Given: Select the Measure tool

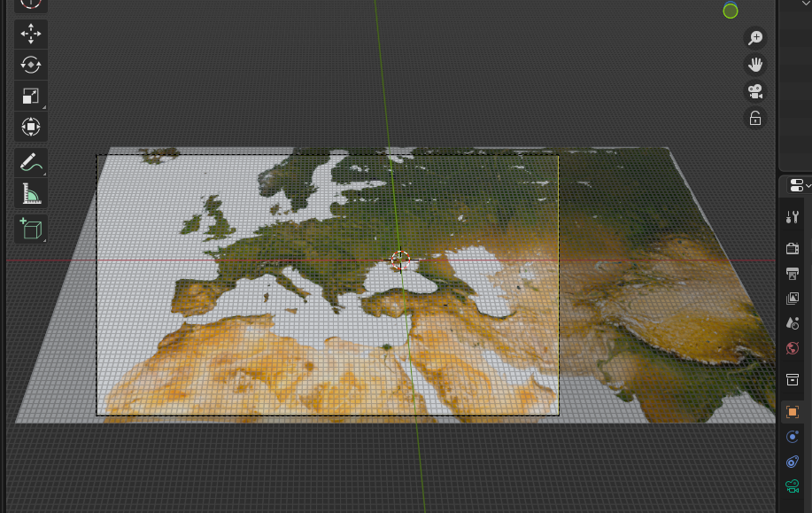Looking at the screenshot, I should click(x=31, y=194).
